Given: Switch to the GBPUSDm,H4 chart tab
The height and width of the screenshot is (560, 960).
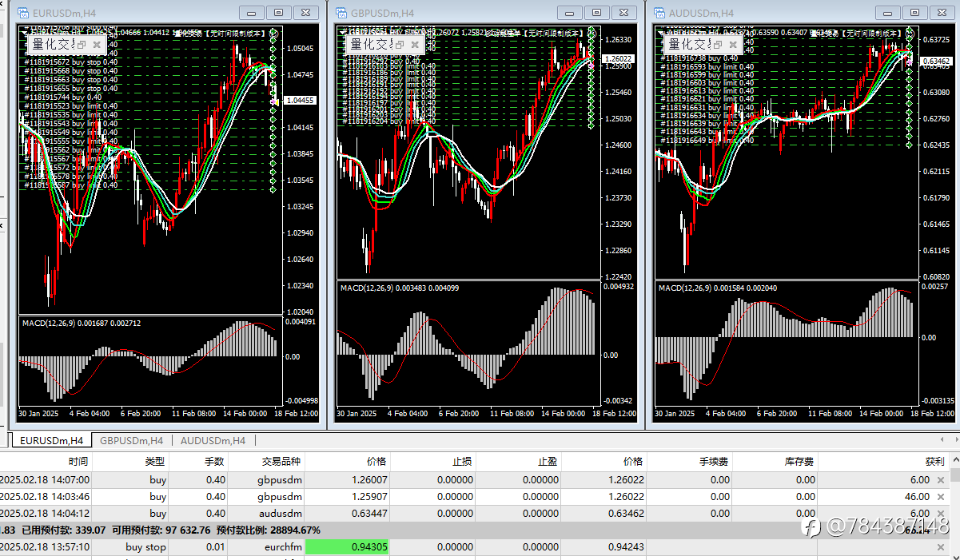Looking at the screenshot, I should click(131, 440).
